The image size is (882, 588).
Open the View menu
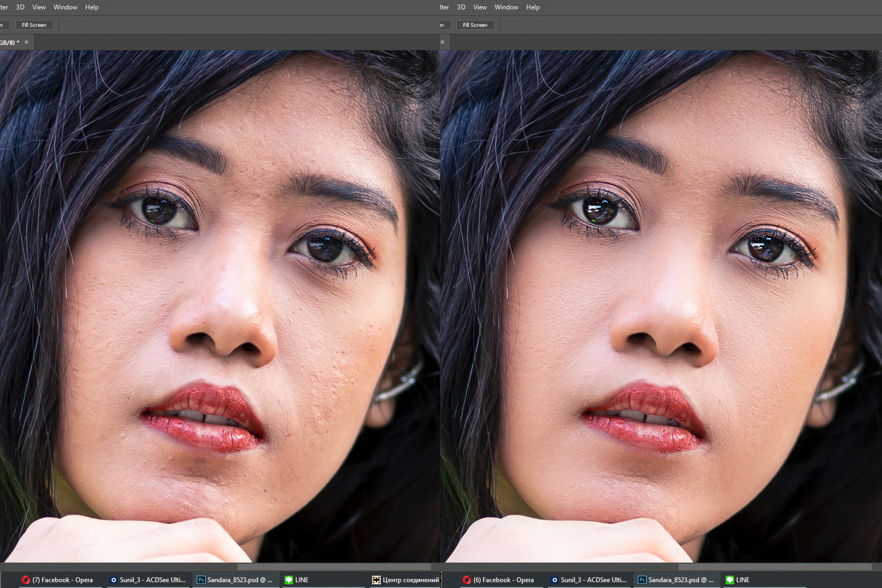click(x=39, y=7)
